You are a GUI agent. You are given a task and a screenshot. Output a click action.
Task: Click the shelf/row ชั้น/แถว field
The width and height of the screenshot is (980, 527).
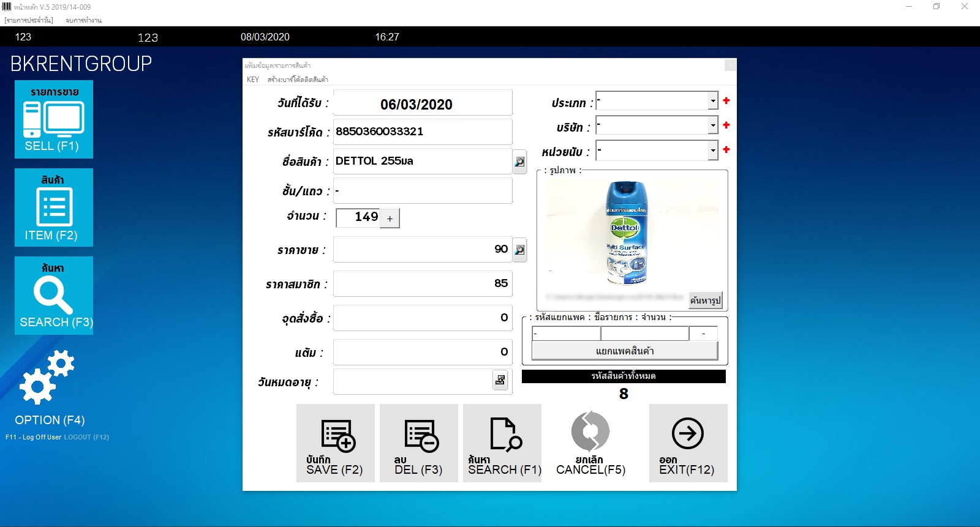coord(423,190)
